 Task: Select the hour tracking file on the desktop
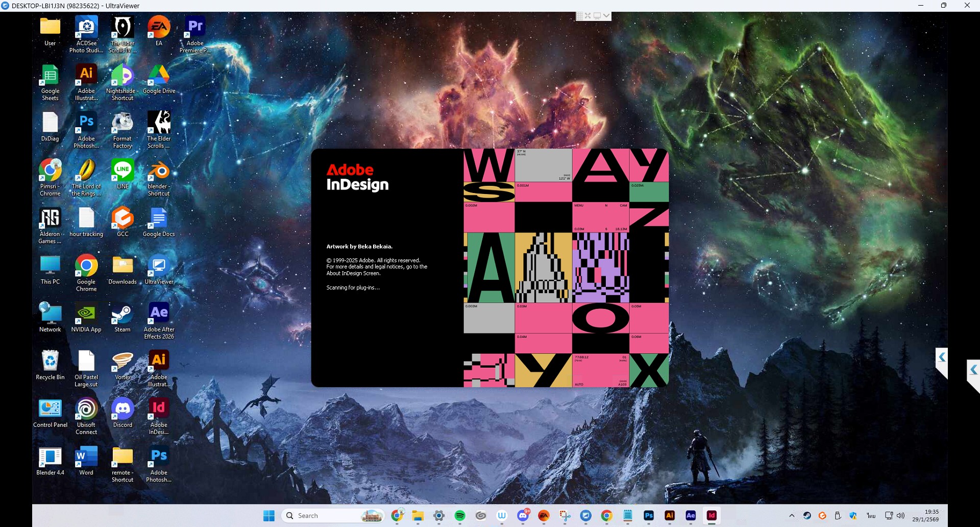tap(86, 223)
